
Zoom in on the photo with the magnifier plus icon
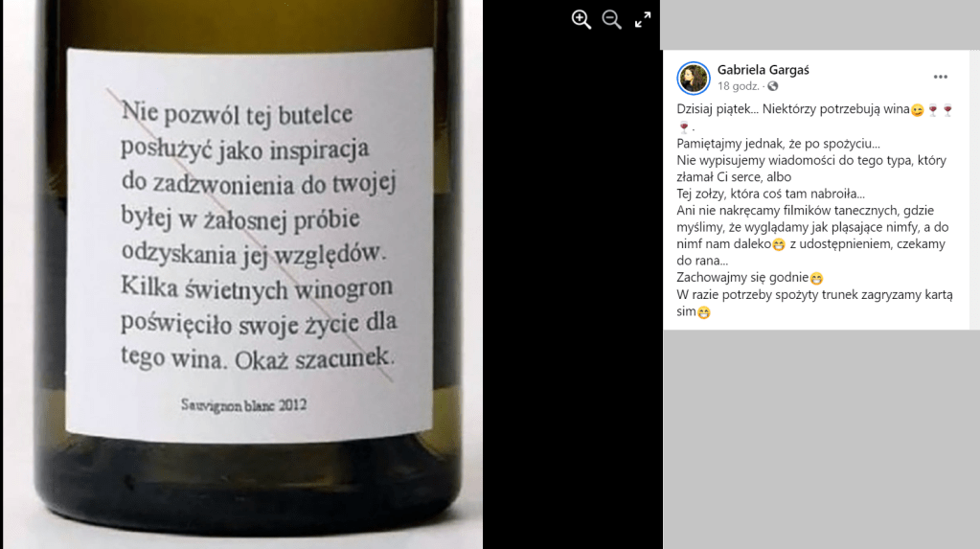pos(581,19)
